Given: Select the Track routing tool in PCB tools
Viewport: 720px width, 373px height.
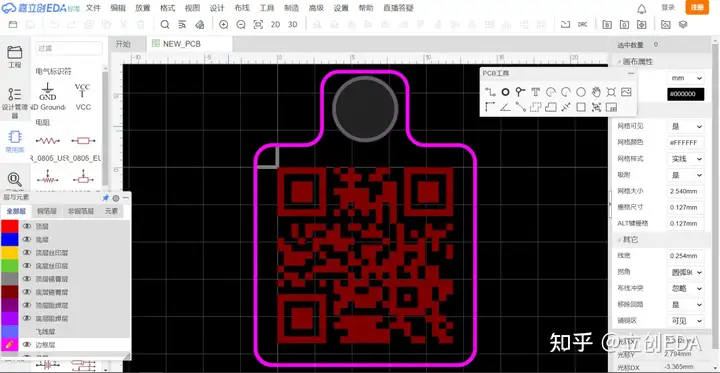Looking at the screenshot, I should [490, 92].
